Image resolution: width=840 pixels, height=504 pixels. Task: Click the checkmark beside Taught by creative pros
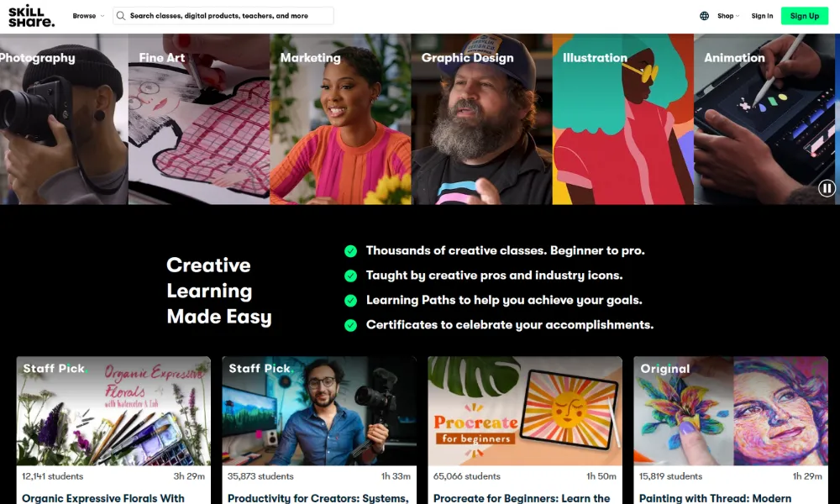[x=351, y=276]
